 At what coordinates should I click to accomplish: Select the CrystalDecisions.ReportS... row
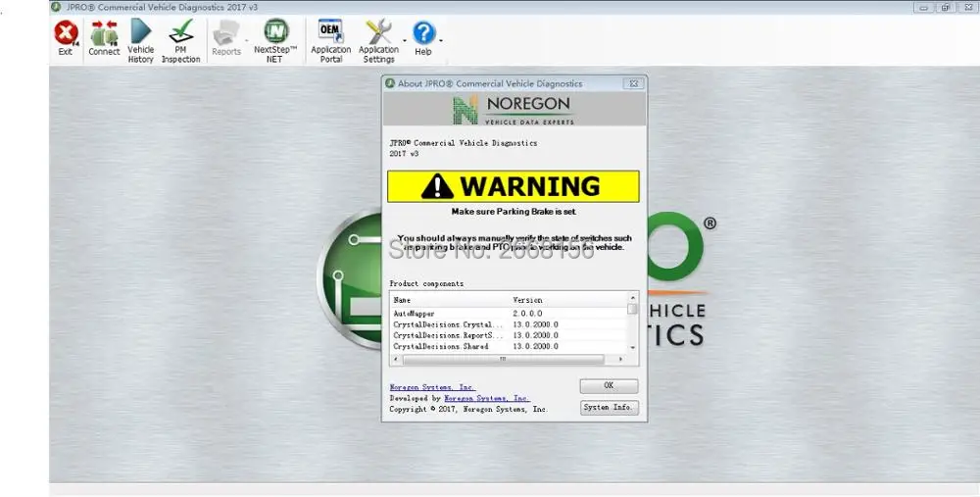coord(508,335)
